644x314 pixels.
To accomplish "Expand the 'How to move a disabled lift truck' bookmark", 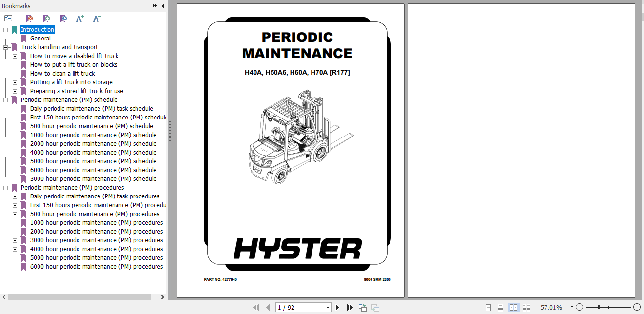I will tap(15, 56).
